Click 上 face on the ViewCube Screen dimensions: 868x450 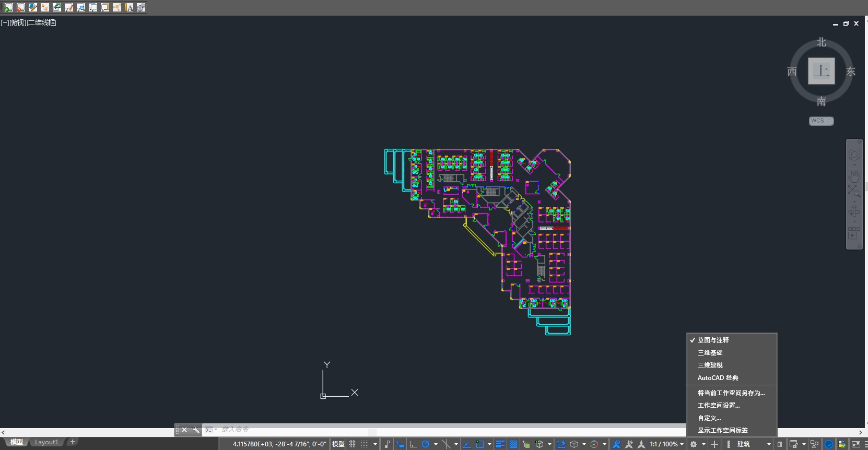[x=821, y=71]
